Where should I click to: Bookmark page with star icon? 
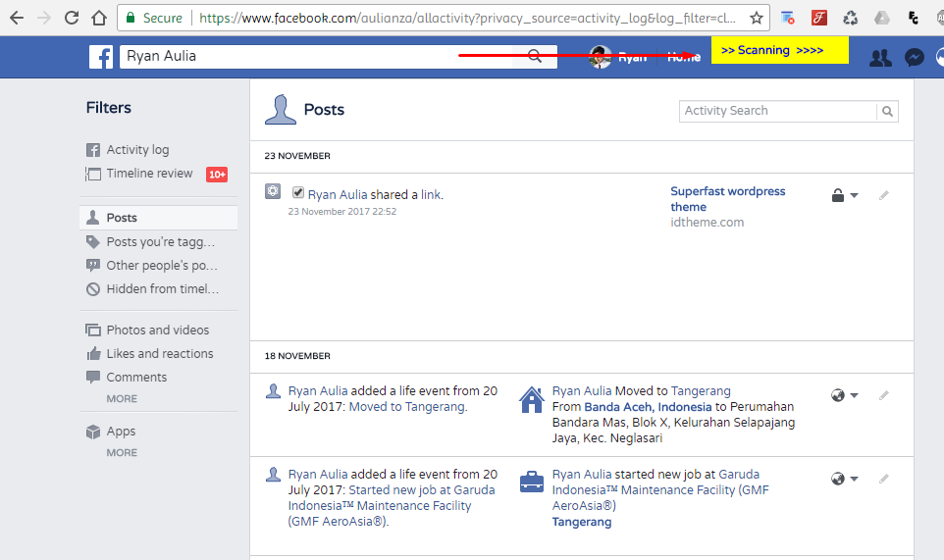click(x=757, y=18)
